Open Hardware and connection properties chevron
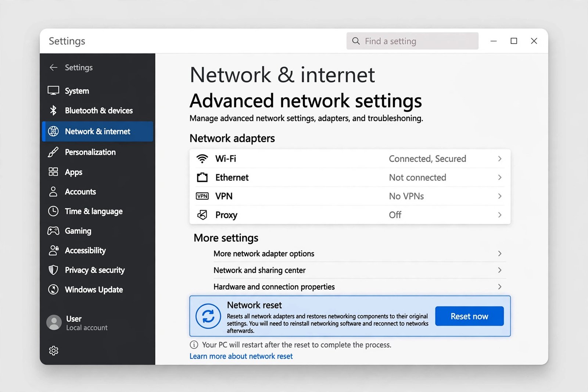Viewport: 588px width, 392px height. pyautogui.click(x=500, y=287)
